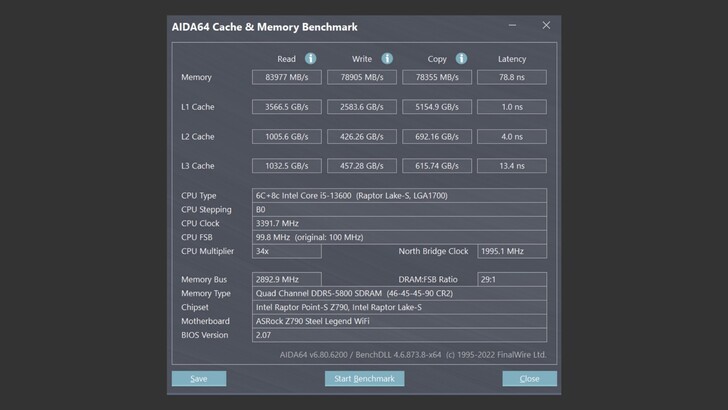Select the Memory write value 78905 MB/s
This screenshot has height=410, width=728.
pos(362,77)
